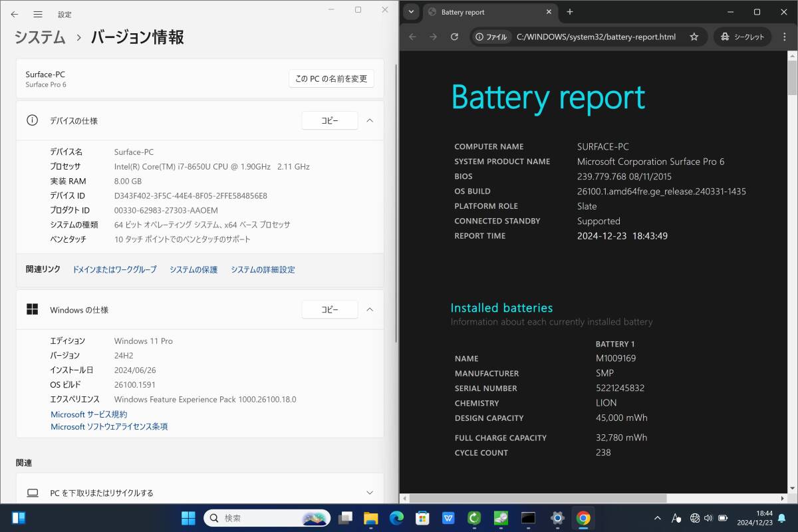Click Chrome horizontal scrollbar at bottom
This screenshot has width=798, height=532.
coord(538,497)
